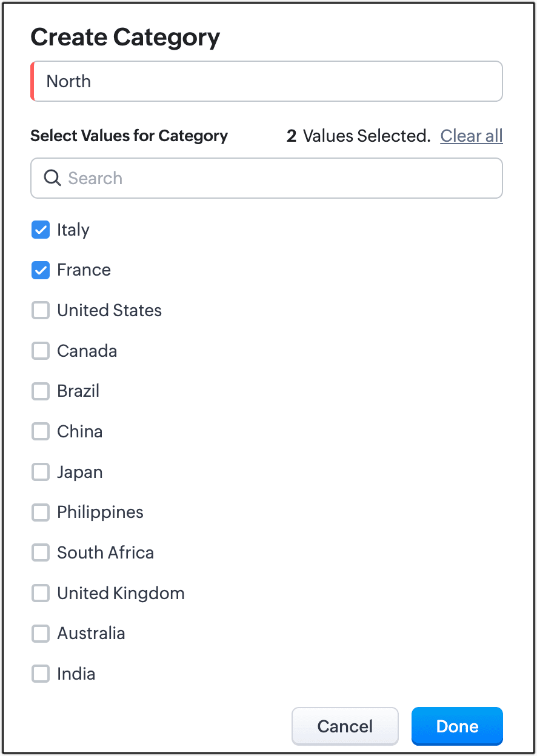Click the Clear all link
The width and height of the screenshot is (537, 756).
pyautogui.click(x=472, y=136)
